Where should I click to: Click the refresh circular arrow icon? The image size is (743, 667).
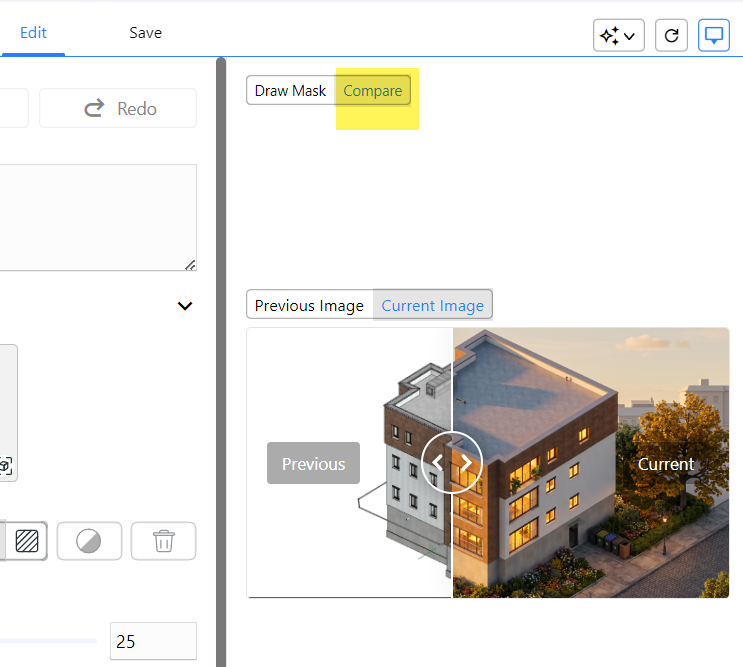pos(671,36)
